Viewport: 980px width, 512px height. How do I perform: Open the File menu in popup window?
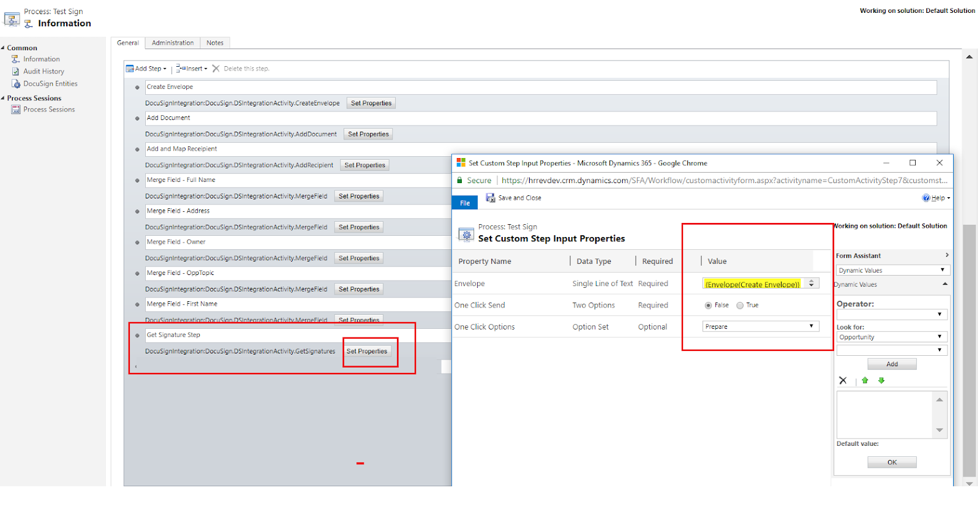tap(465, 203)
